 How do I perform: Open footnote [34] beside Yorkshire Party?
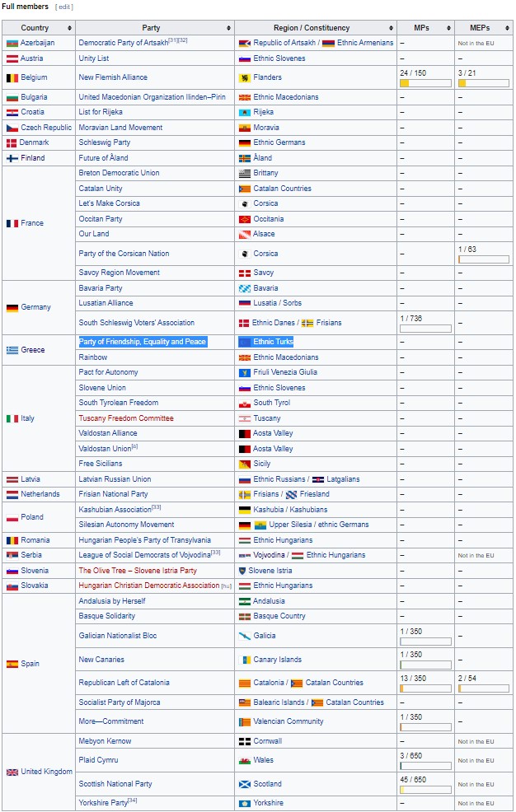133,800
